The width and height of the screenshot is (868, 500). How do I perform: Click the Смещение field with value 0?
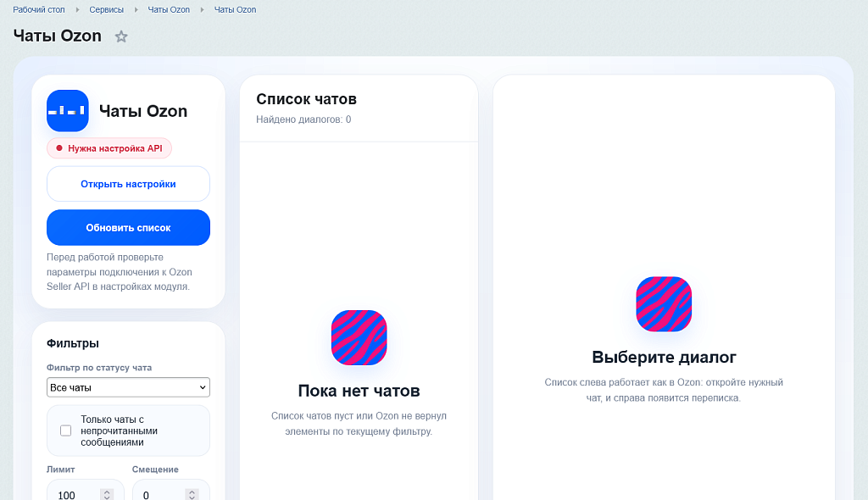(171, 491)
